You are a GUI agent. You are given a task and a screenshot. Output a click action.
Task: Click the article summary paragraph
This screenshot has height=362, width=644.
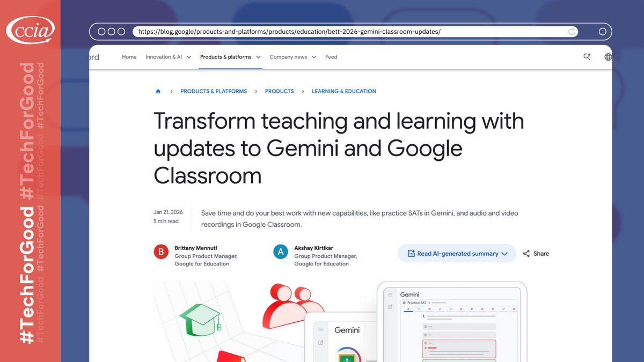360,219
